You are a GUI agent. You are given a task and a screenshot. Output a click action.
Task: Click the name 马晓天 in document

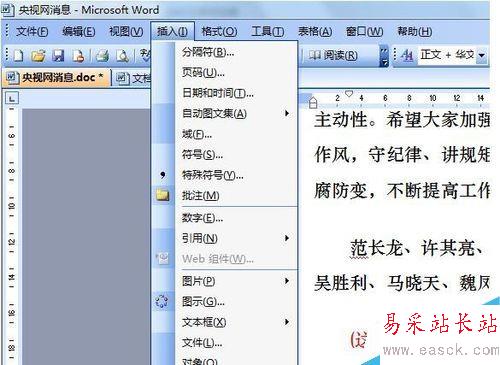pyautogui.click(x=413, y=283)
